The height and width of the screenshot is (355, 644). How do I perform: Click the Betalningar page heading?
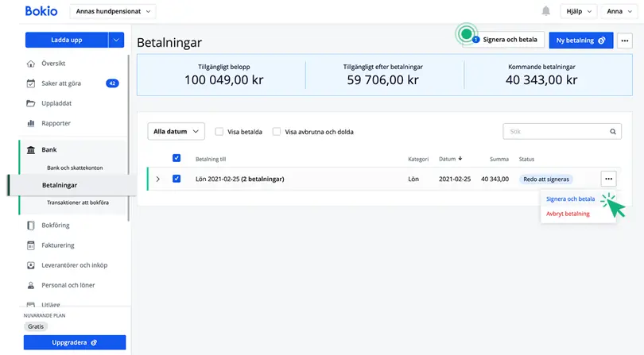tap(169, 42)
